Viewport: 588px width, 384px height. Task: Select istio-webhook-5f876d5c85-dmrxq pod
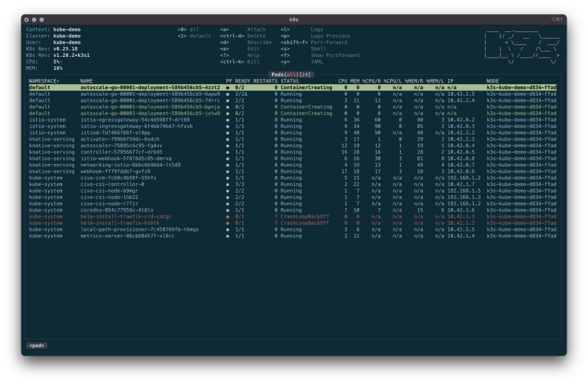[293, 159]
